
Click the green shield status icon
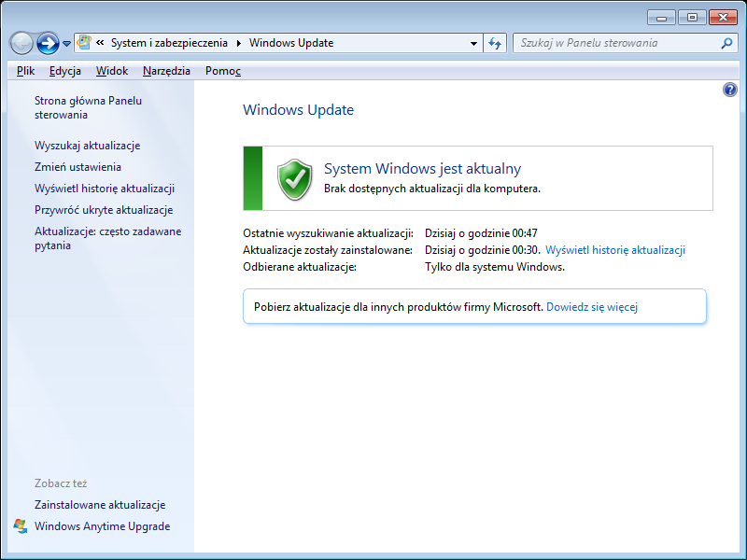point(295,179)
